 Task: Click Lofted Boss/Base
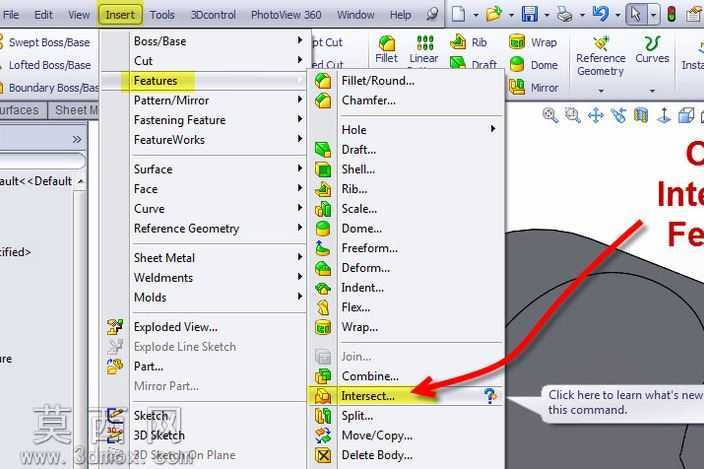[x=46, y=65]
